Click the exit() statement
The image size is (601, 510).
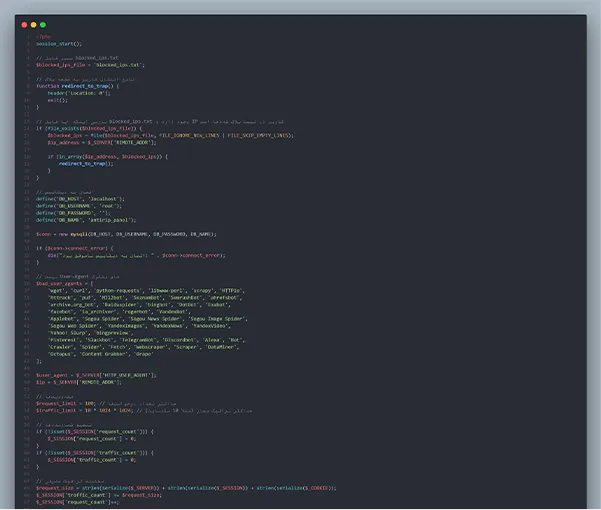pos(57,100)
